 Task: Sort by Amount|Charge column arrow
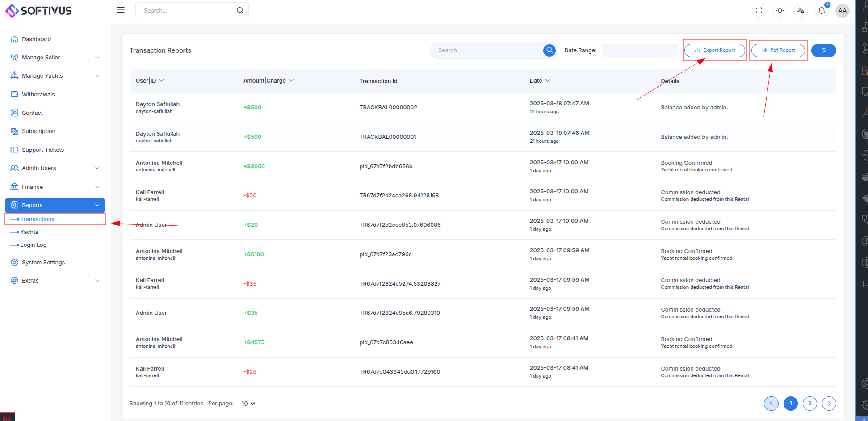291,80
